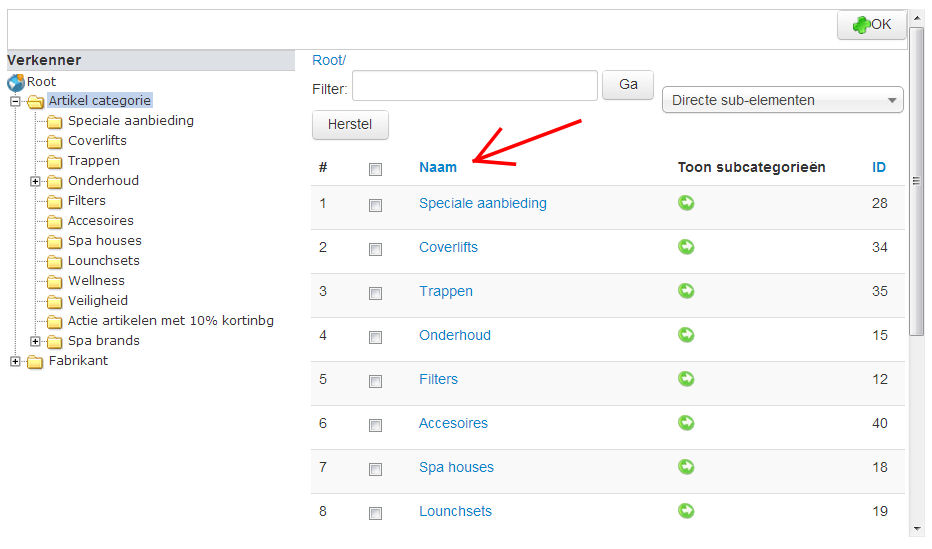The height and width of the screenshot is (549, 932).
Task: Check the box for Speciale aanbieding row
Action: point(375,205)
